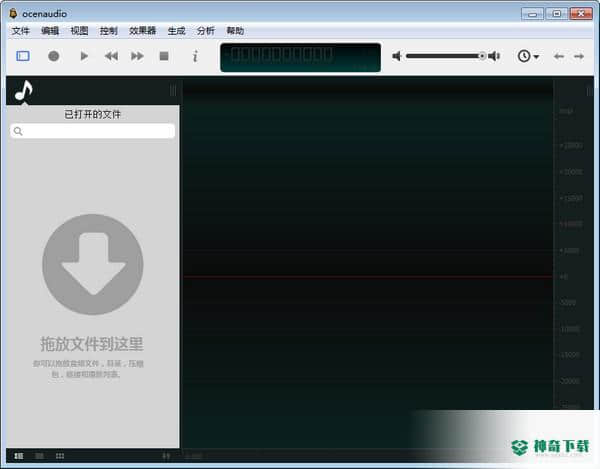Switch to compact list view icon
Screen dimensions: 600x469
[39, 456]
